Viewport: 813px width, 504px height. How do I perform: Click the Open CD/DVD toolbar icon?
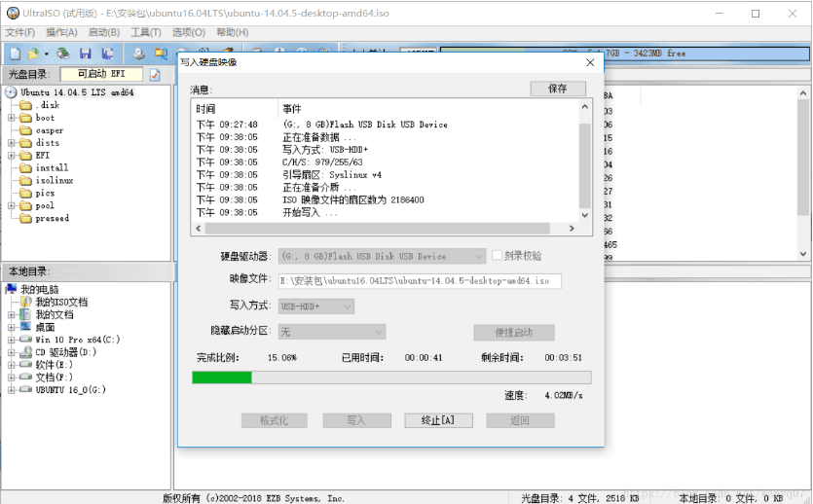(x=63, y=54)
